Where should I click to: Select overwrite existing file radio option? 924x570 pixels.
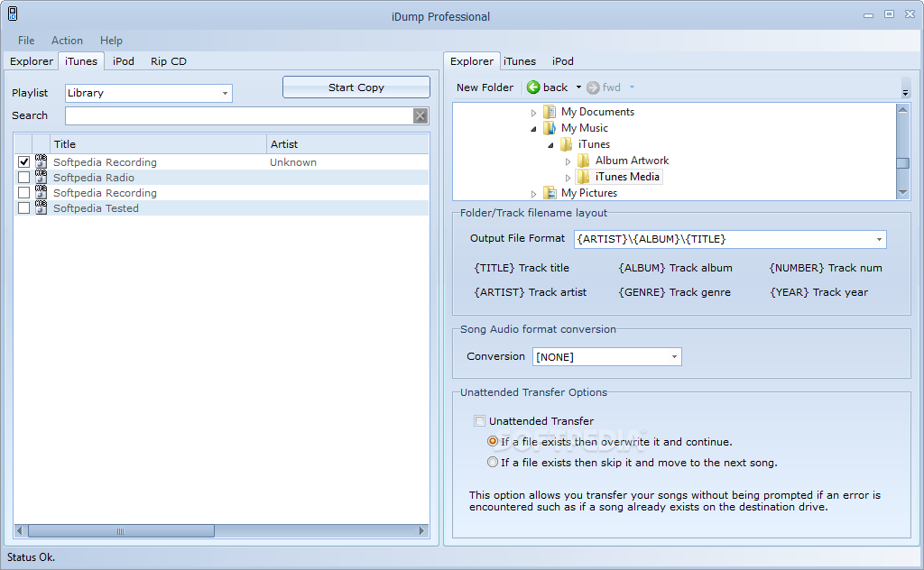point(493,441)
